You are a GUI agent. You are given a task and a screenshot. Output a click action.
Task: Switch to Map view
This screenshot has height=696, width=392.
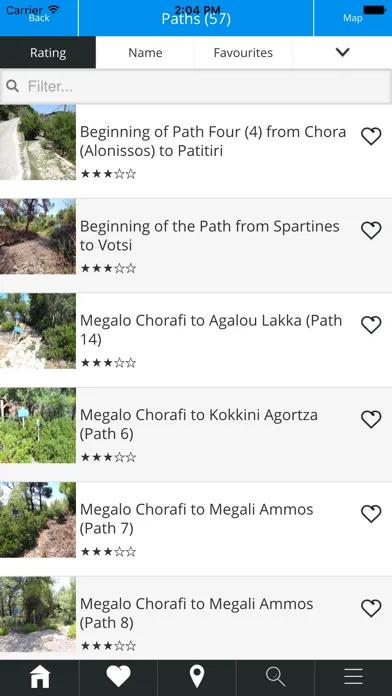[353, 18]
